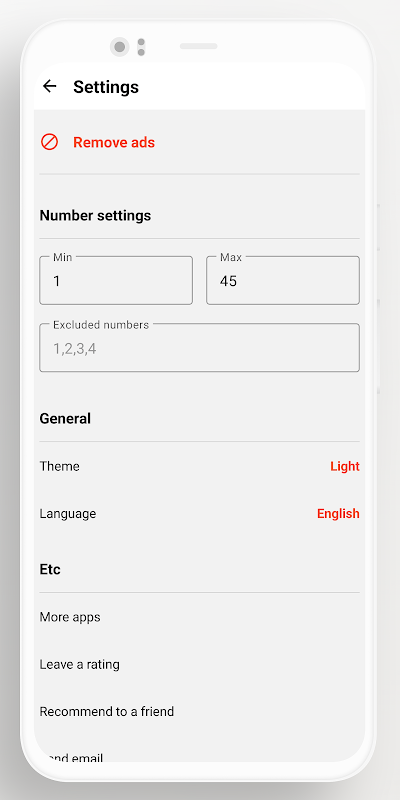Tap the phone's earpiece speaker slot
The image size is (400, 800).
[x=198, y=46]
